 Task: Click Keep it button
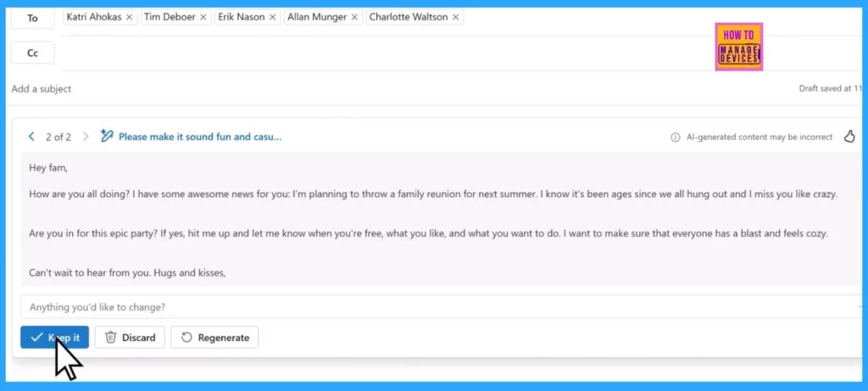click(x=54, y=338)
